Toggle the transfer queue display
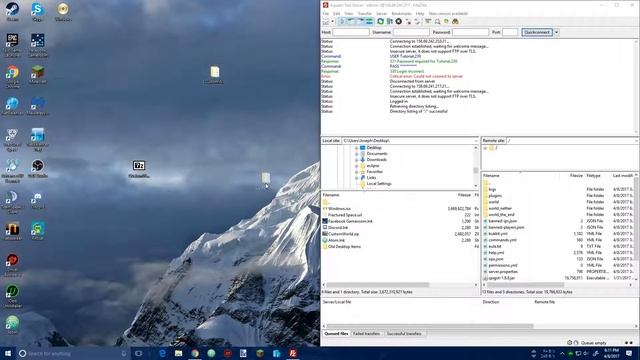 point(369,21)
